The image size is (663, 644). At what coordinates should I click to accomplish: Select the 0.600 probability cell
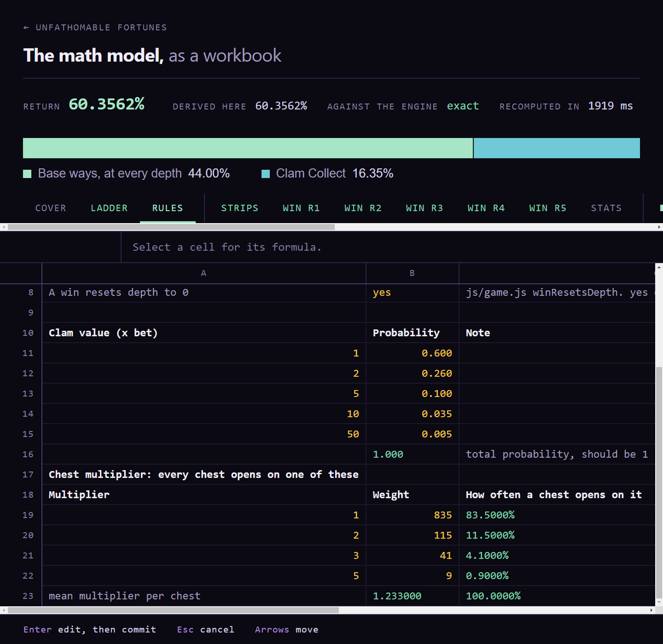412,353
